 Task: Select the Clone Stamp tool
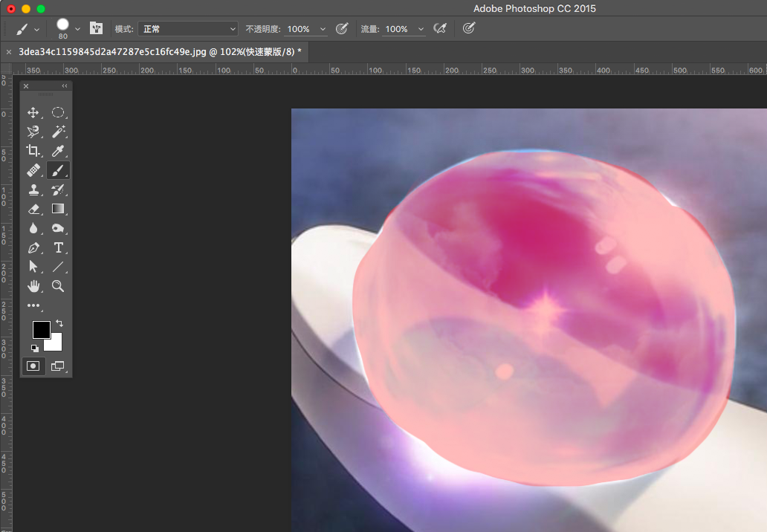(x=33, y=190)
